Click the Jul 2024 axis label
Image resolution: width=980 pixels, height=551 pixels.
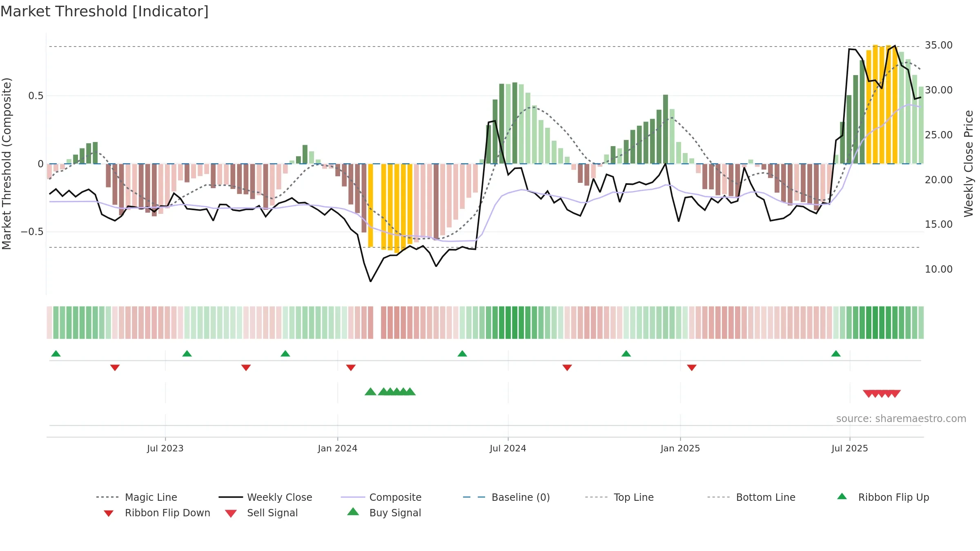coord(508,449)
